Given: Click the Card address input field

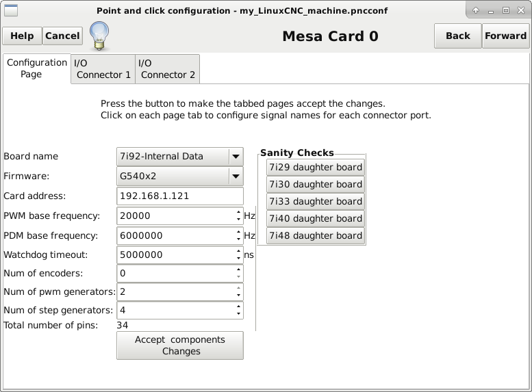Looking at the screenshot, I should click(x=180, y=196).
